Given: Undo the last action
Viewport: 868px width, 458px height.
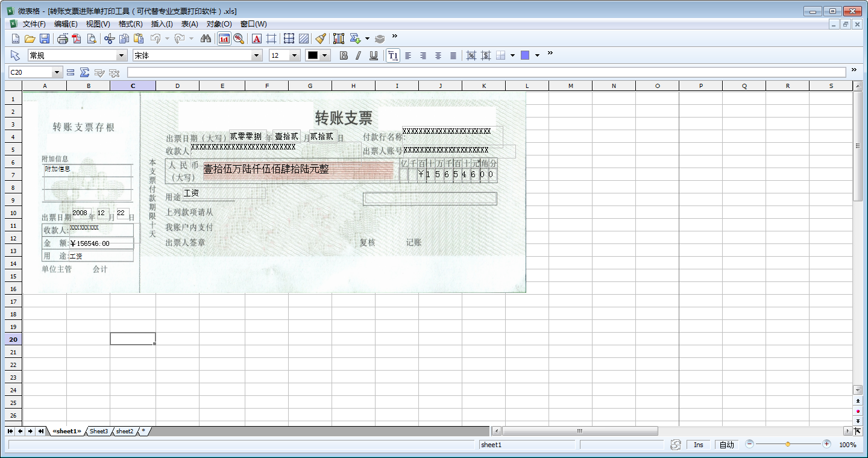Looking at the screenshot, I should click(156, 39).
